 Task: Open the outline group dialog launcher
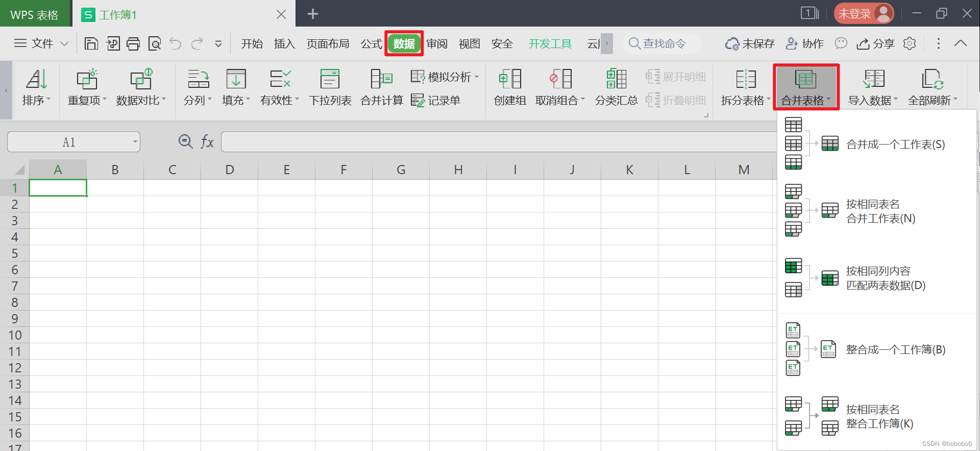coord(706,115)
